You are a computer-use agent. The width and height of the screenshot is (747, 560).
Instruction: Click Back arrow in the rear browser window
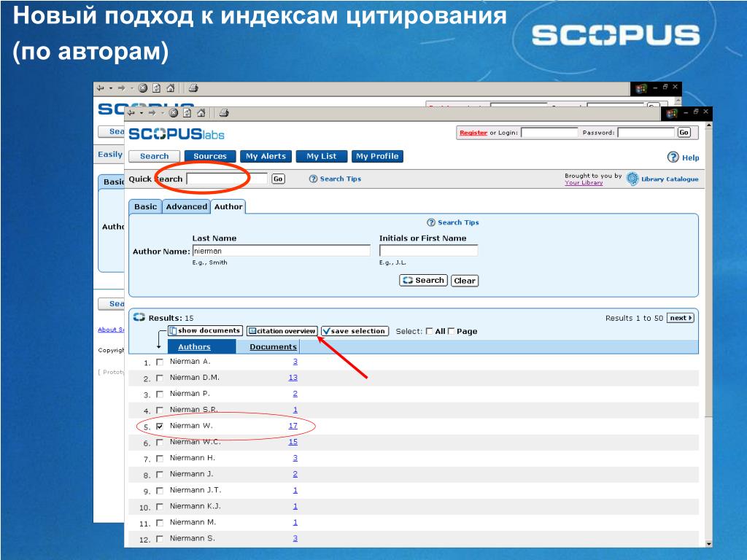(100, 88)
